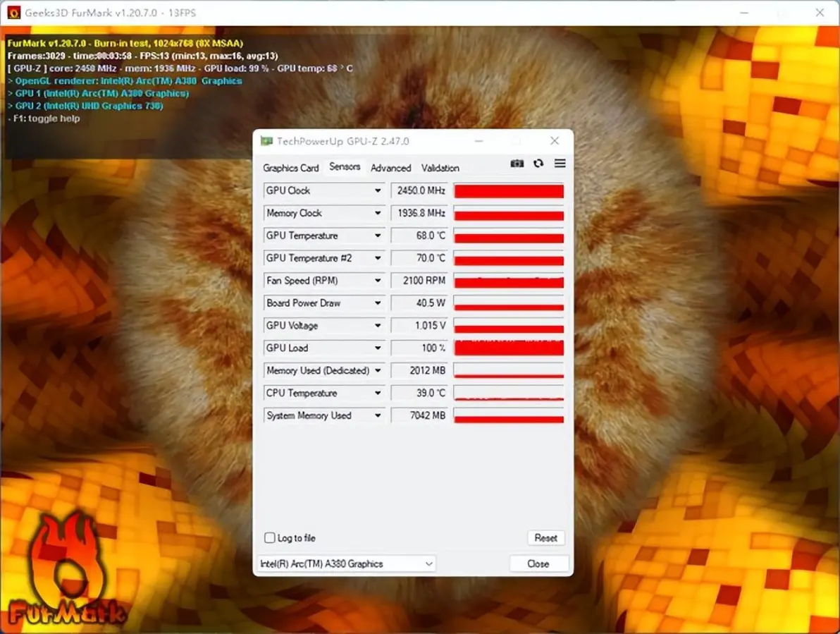Click the FurMark Burn-in test header line
Viewport: 840px width, 634px height.
coord(125,44)
